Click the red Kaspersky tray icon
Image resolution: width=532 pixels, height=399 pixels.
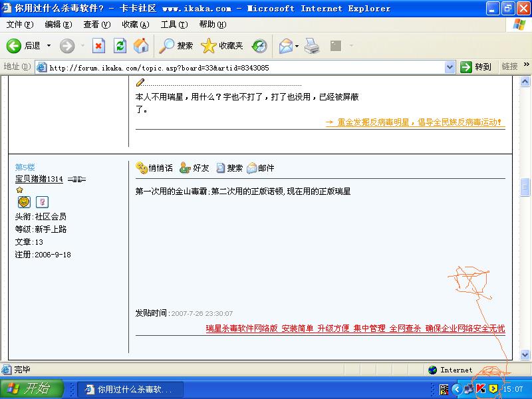coord(481,389)
